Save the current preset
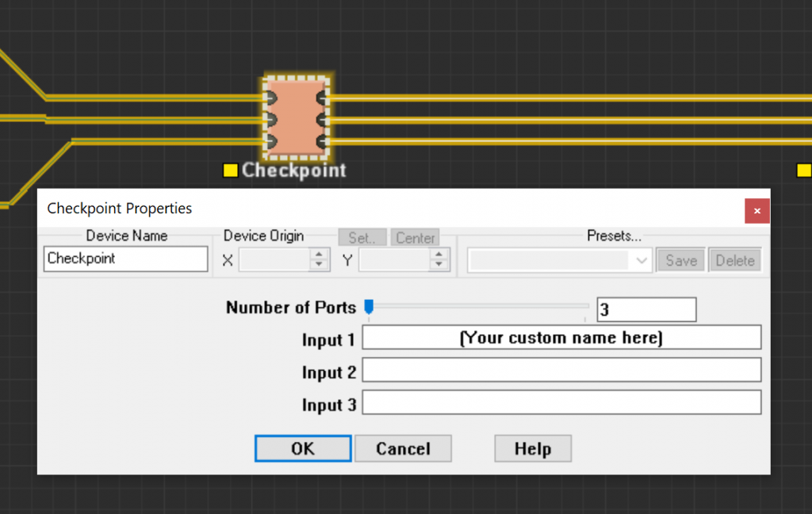 [x=680, y=259]
